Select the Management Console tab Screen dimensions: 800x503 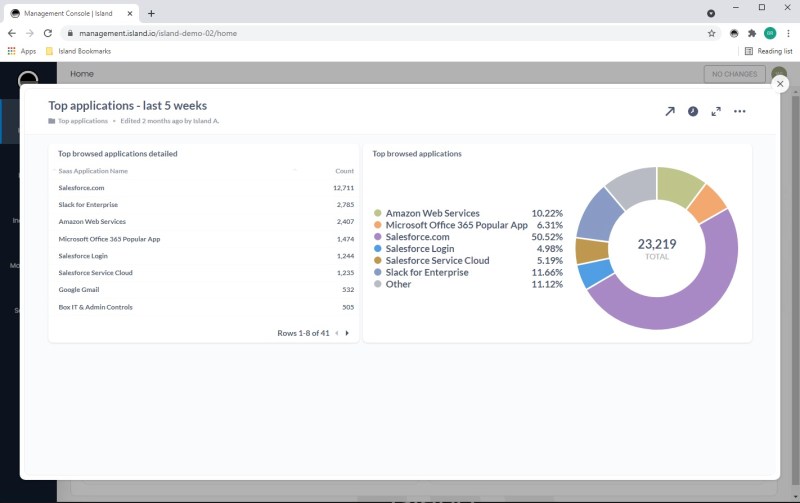[x=71, y=14]
